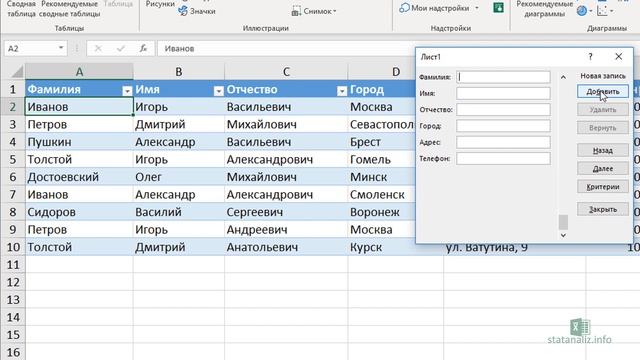
Task: Click the Значки icons button
Action: coord(197,11)
